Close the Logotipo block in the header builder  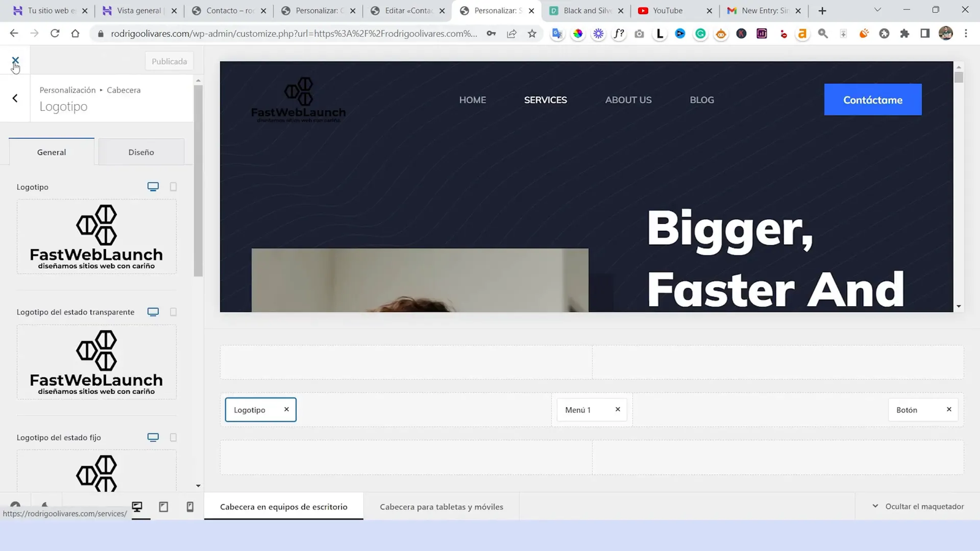pyautogui.click(x=286, y=410)
